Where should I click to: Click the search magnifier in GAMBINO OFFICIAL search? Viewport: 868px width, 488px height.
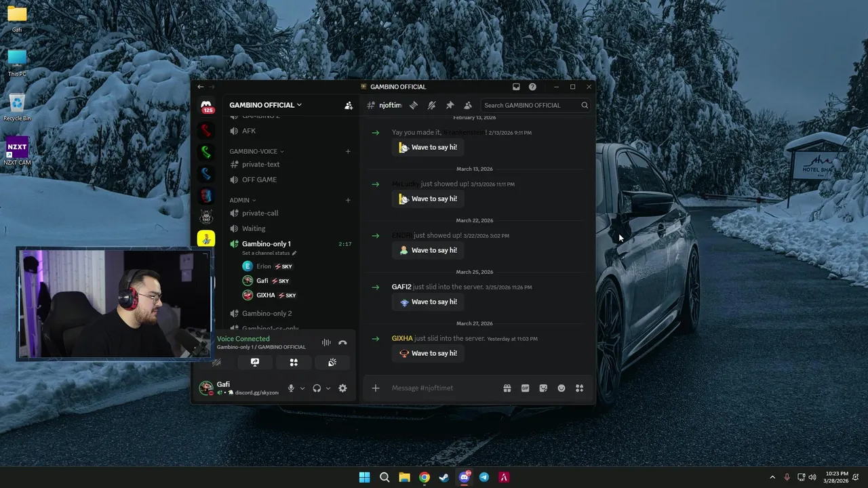click(x=585, y=105)
